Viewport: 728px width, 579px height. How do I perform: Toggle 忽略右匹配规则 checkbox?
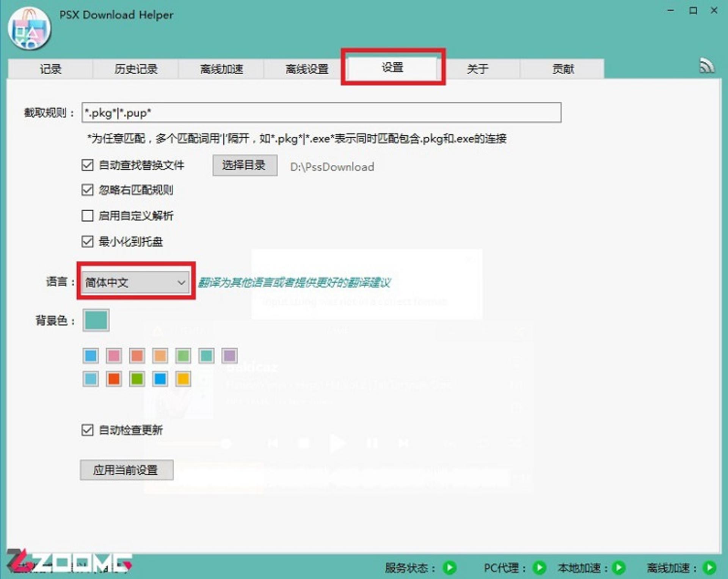pos(88,190)
